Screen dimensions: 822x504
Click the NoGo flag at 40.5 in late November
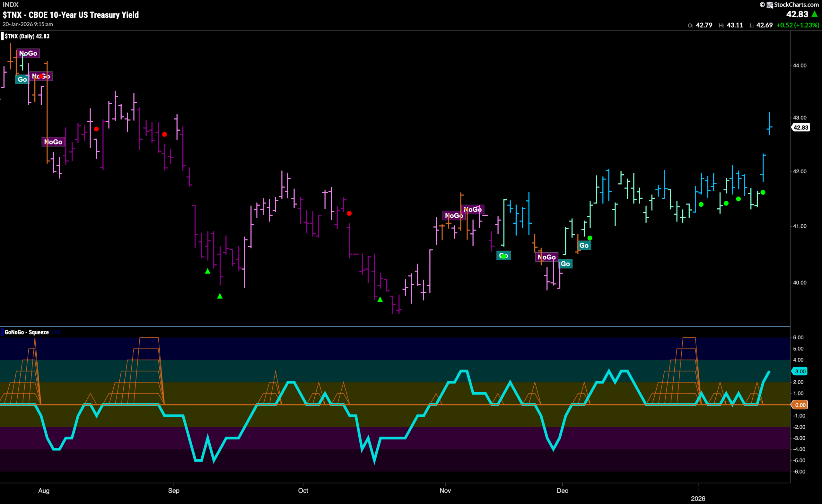(x=547, y=257)
